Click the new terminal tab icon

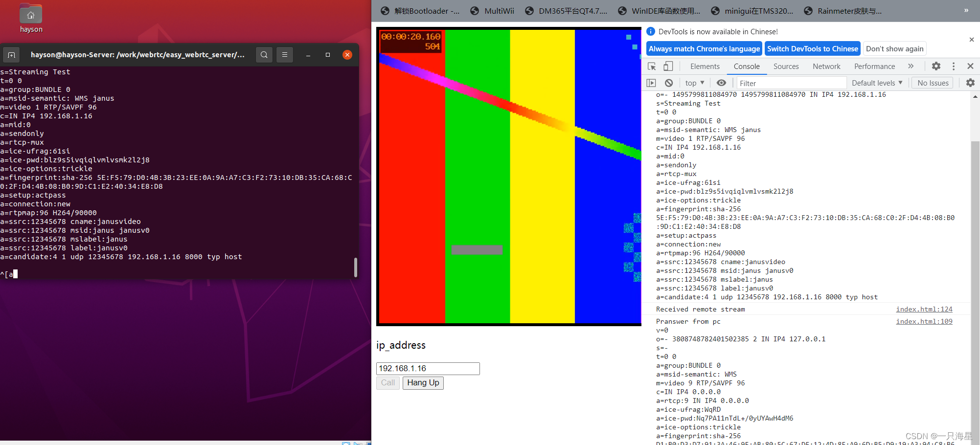point(11,55)
